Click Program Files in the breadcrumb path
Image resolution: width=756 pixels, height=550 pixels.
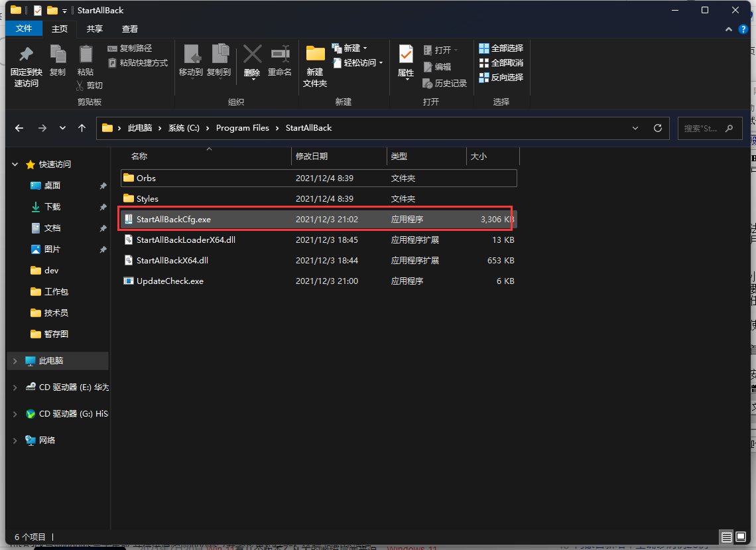pos(242,128)
